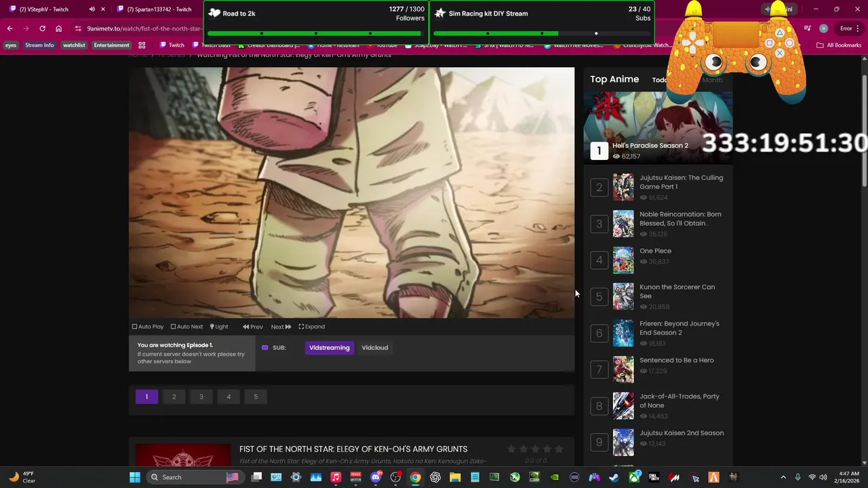The height and width of the screenshot is (488, 868).
Task: Mute the VStephV Twitch tab audio
Action: (x=92, y=9)
